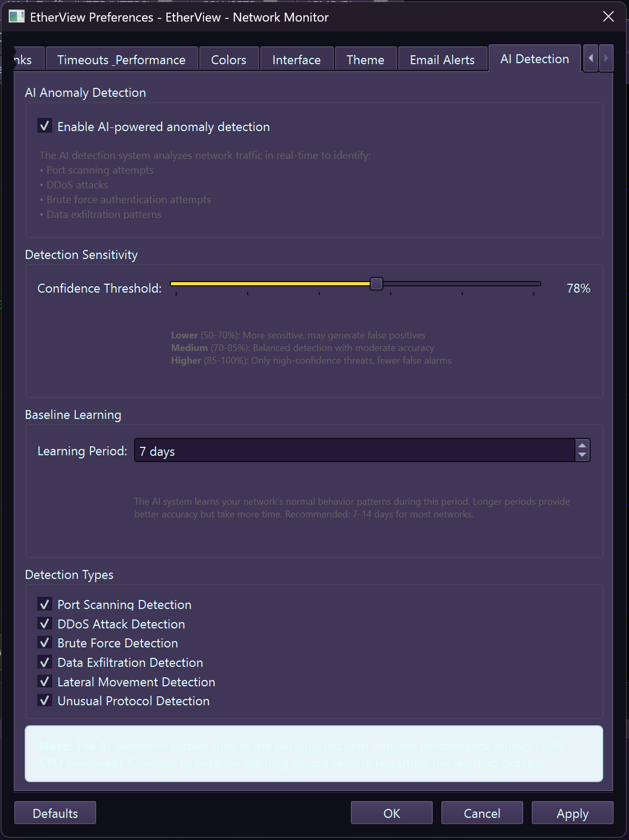Select the AI Detection tab
Viewport: 629px width, 840px height.
535,58
